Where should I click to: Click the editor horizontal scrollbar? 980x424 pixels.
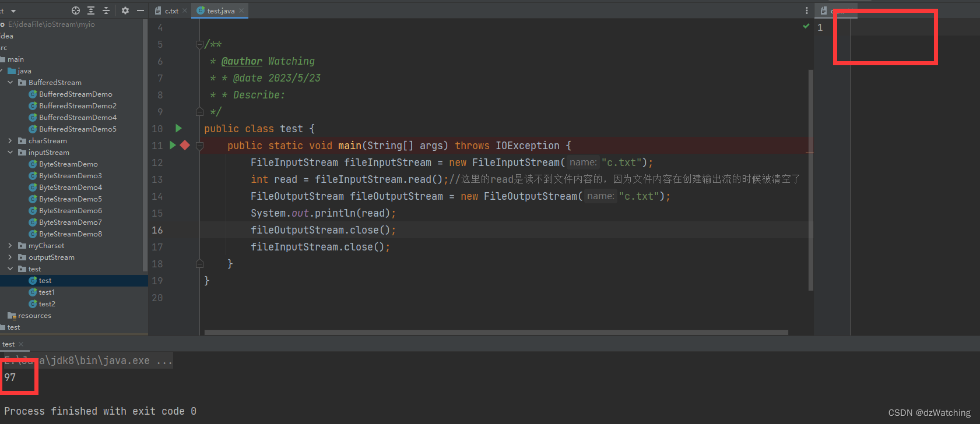496,333
